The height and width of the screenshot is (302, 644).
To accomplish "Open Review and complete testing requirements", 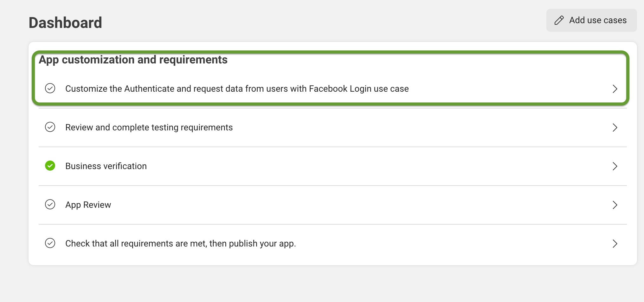I will point(333,128).
